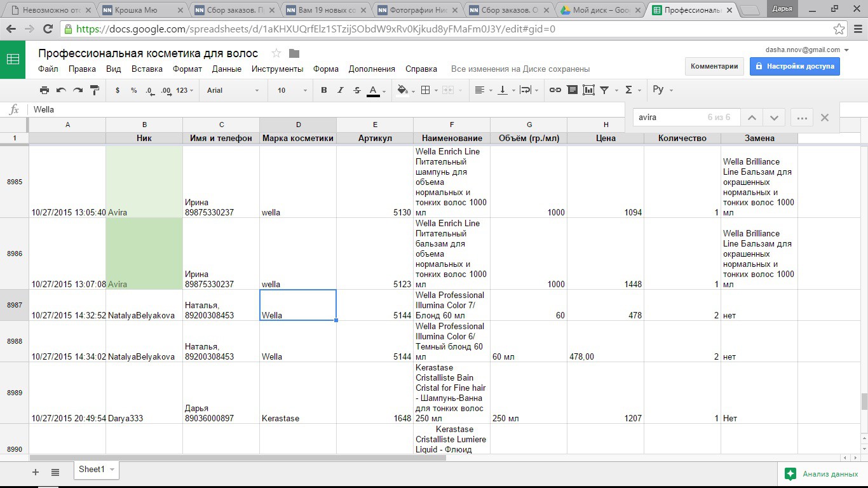
Task: Select the Paint format tool
Action: point(95,90)
